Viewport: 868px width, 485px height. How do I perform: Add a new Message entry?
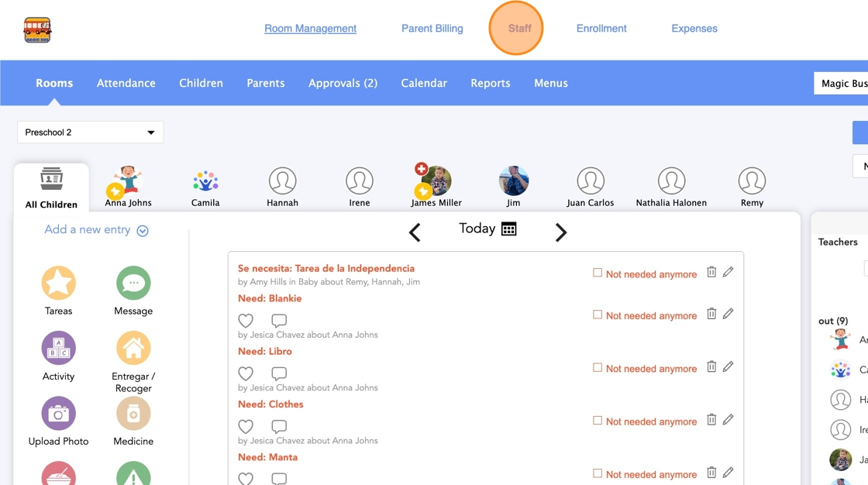(133, 283)
